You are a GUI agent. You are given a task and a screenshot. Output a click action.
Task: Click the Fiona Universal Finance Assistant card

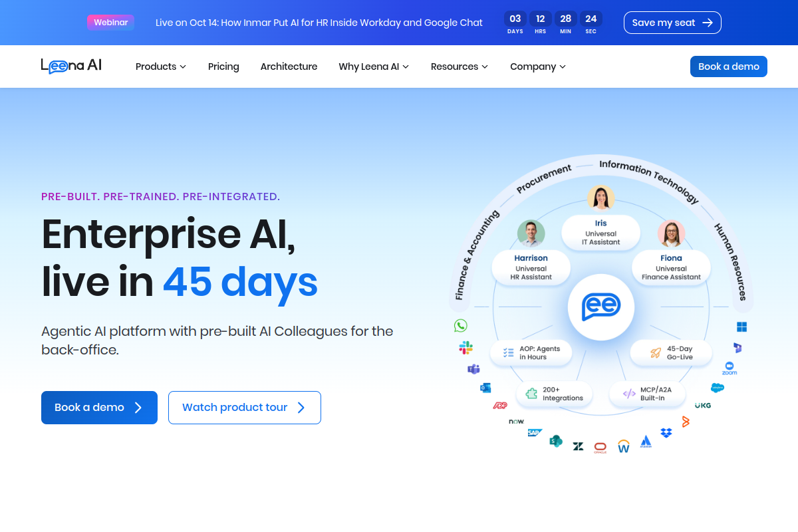(x=671, y=267)
